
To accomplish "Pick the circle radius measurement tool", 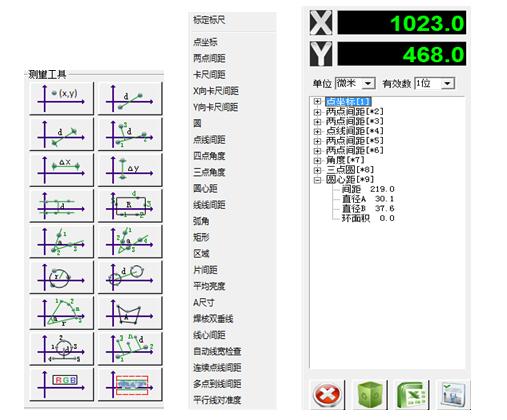I will coord(62,277).
